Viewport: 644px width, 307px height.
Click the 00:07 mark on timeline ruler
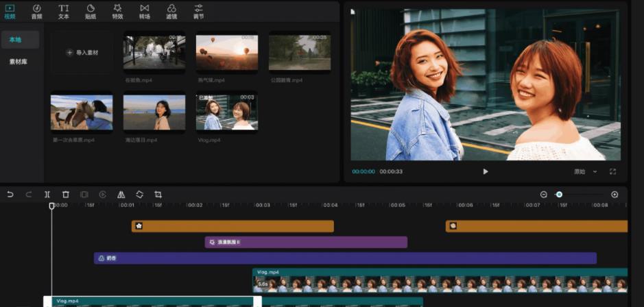(x=533, y=205)
